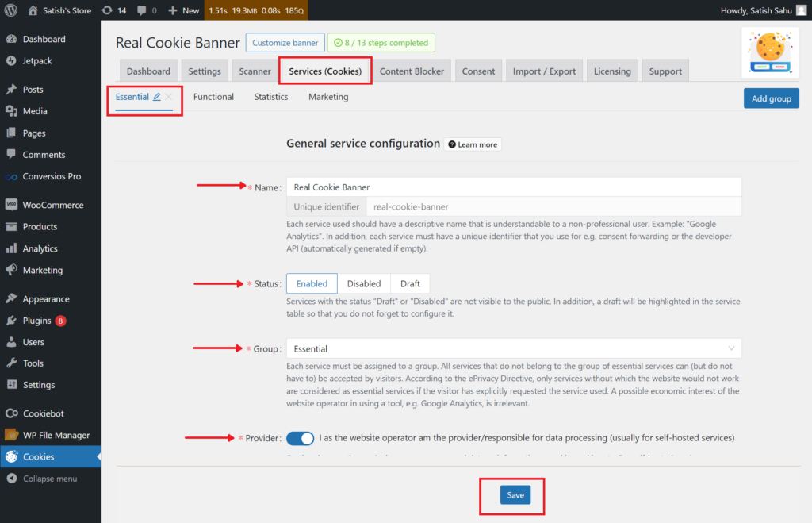Screen dimensions: 812x523
Task: Click into the Name input field
Action: pos(514,187)
